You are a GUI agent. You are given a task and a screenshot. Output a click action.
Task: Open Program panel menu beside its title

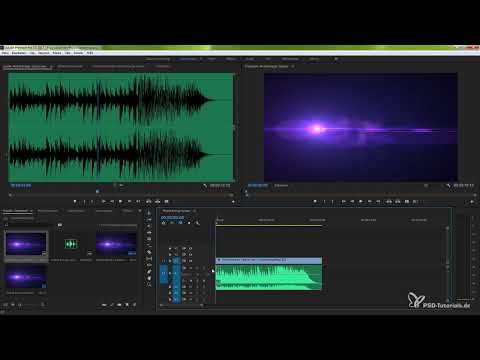coord(293,66)
